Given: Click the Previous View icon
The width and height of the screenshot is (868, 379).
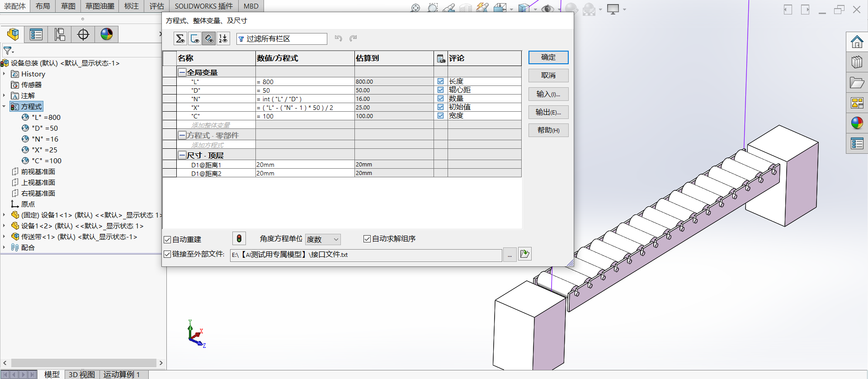Looking at the screenshot, I should coord(448,8).
